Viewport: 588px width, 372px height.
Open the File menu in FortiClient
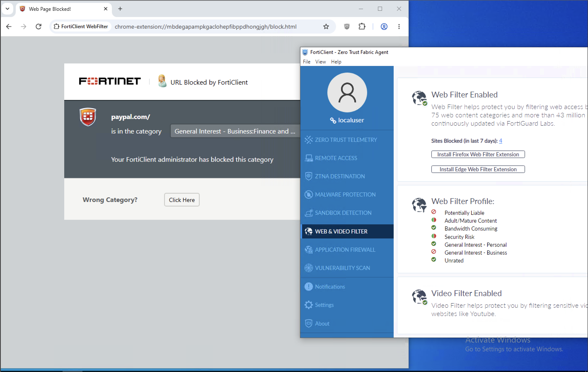point(306,62)
